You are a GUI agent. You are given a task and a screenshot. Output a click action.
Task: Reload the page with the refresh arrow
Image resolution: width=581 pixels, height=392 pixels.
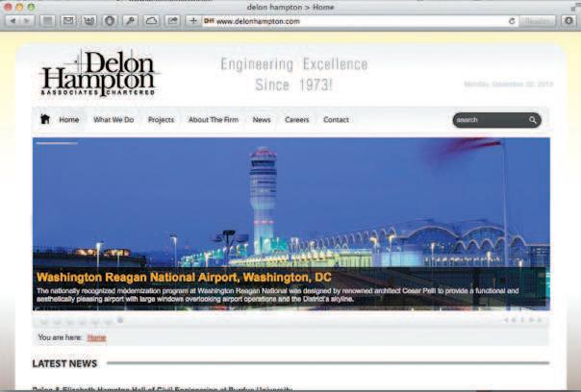[x=512, y=21]
